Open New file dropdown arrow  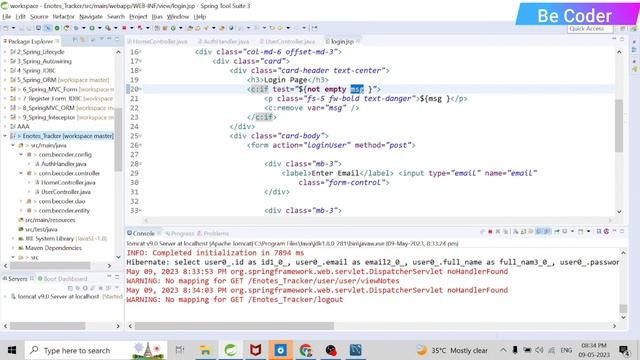coord(13,28)
